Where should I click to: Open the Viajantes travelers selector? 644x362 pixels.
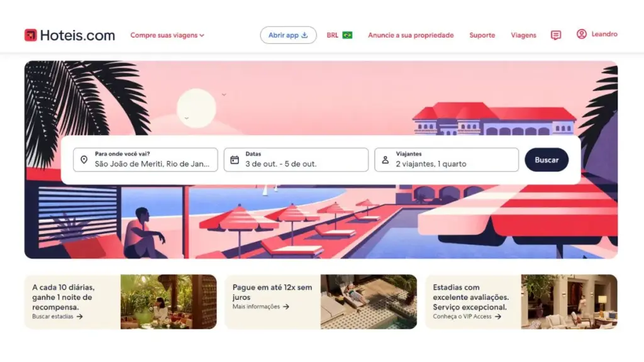pos(447,160)
